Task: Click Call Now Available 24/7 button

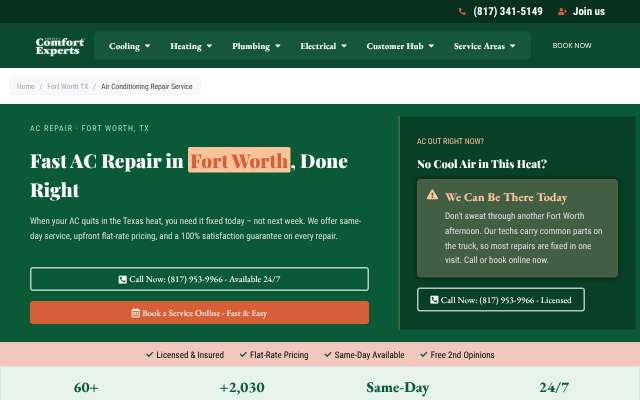Action: (199, 279)
